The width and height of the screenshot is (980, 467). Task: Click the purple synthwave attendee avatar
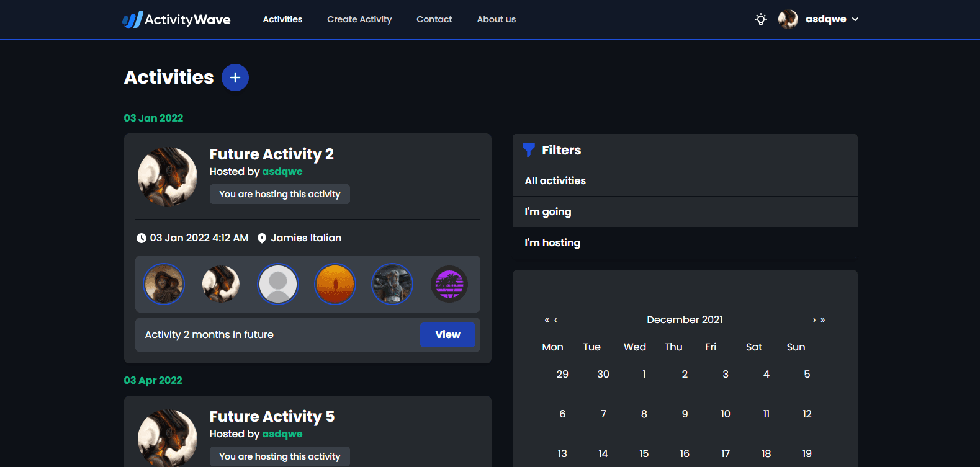coord(449,284)
